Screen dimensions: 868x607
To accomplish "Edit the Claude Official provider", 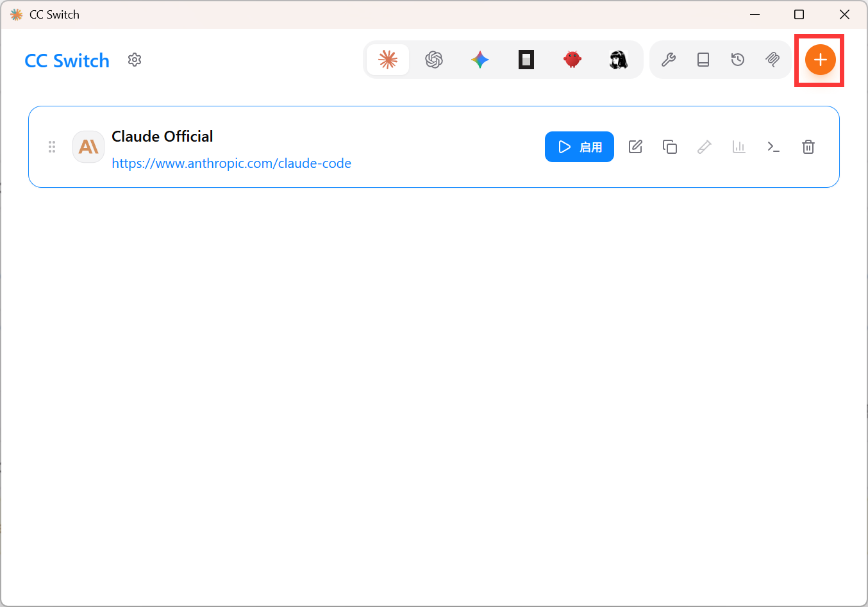I will tap(635, 147).
